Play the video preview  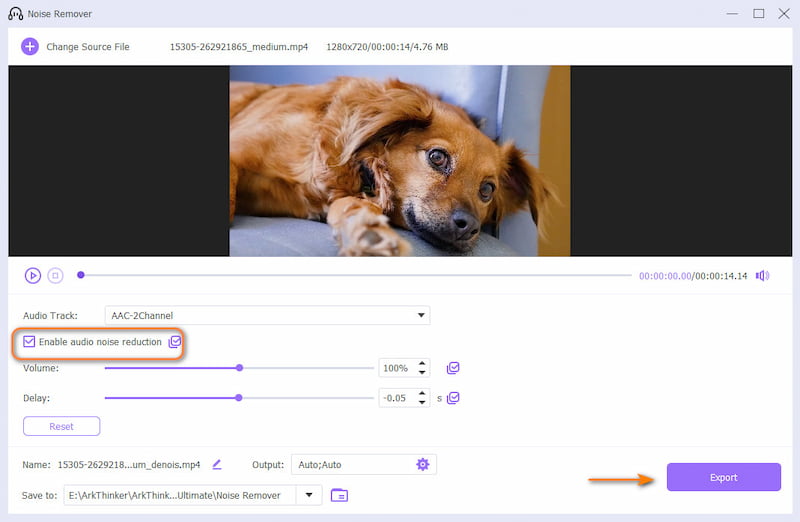pyautogui.click(x=33, y=276)
